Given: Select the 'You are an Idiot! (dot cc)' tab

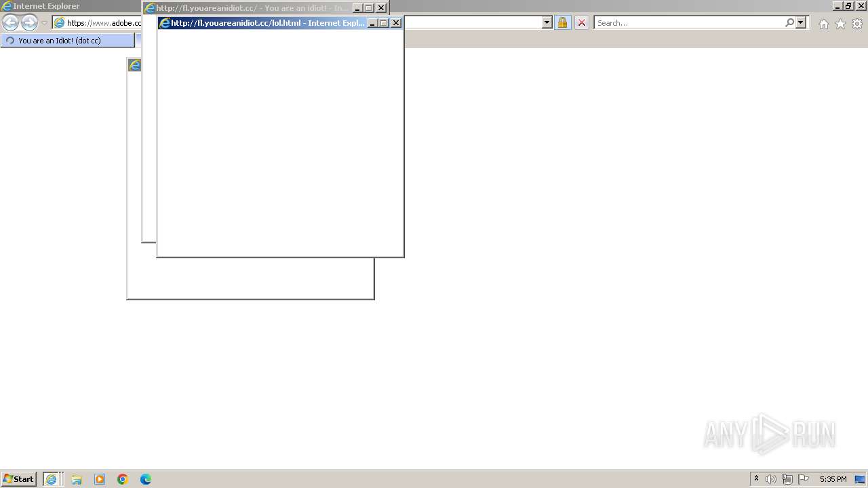Looking at the screenshot, I should 68,41.
